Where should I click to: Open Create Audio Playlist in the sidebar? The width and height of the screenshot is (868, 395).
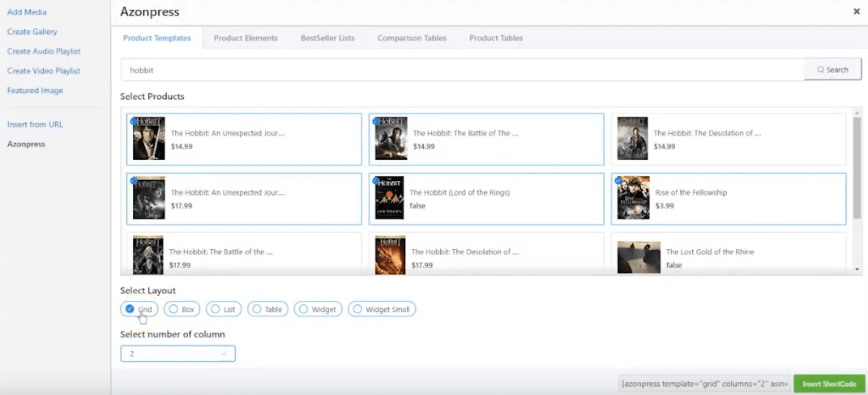(x=44, y=51)
